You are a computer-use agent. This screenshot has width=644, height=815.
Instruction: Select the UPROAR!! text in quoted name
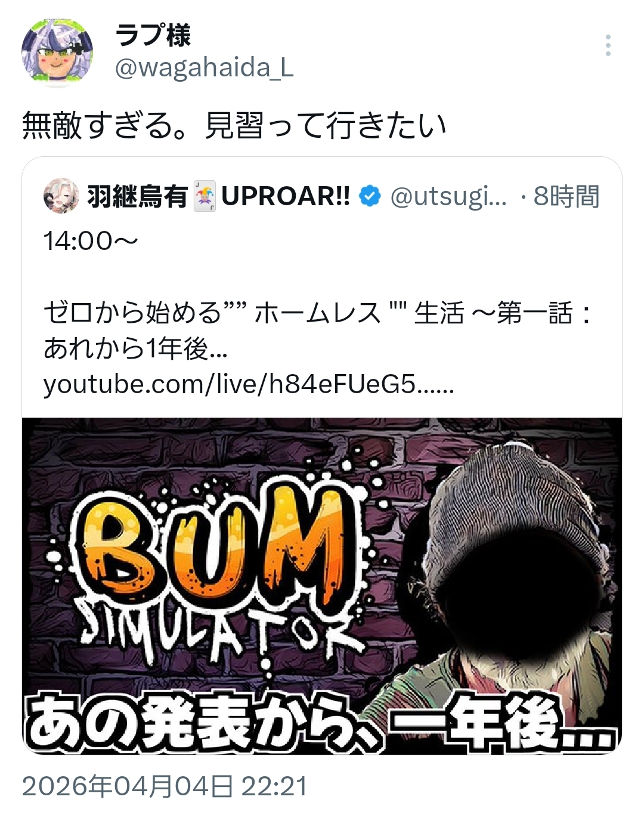click(x=286, y=196)
